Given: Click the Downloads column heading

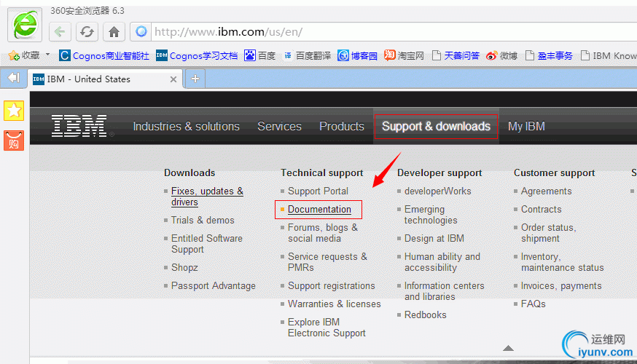Looking at the screenshot, I should [189, 173].
